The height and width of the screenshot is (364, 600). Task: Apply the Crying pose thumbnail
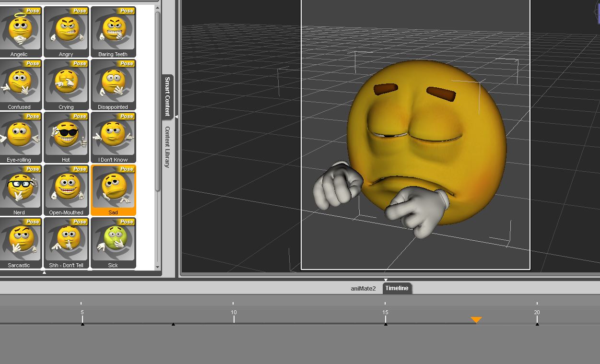pos(66,84)
